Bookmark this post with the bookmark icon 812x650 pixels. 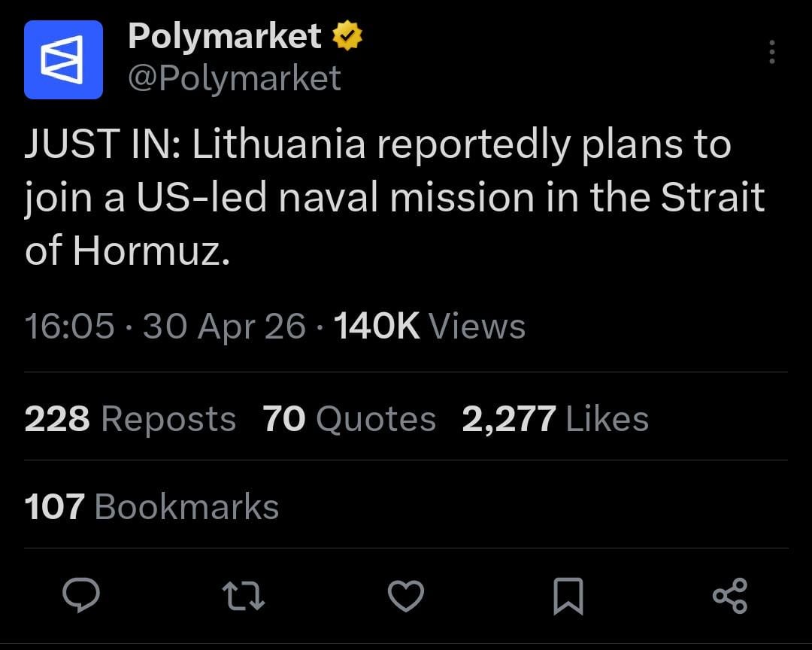[568, 596]
